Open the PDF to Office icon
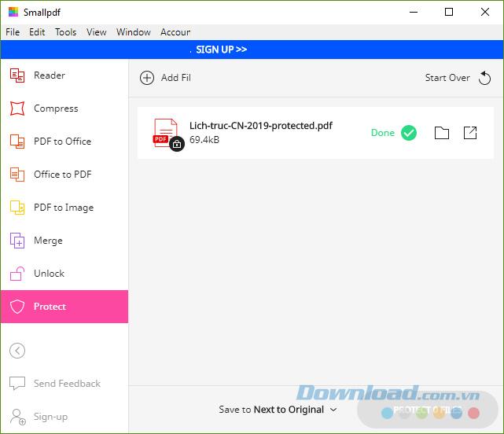Viewport: 504px width, 434px height. [17, 142]
